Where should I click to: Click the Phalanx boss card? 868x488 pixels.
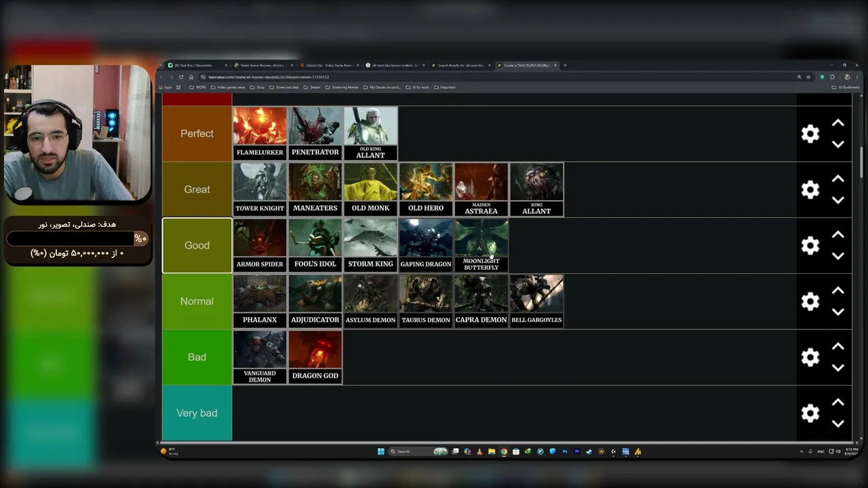pyautogui.click(x=260, y=302)
